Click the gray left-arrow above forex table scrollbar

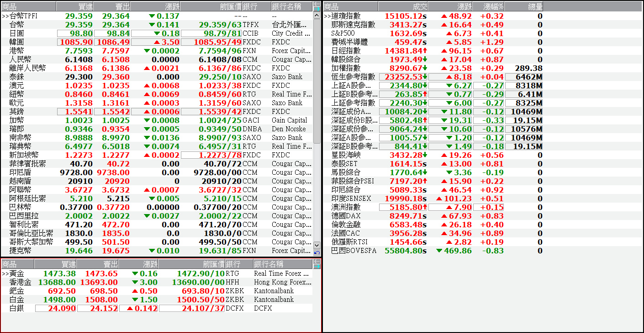pyautogui.click(x=317, y=4)
